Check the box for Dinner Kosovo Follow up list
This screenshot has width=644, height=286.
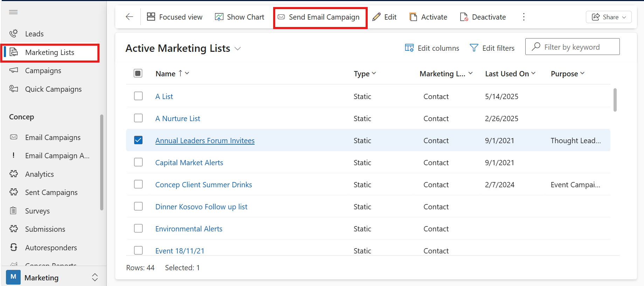click(x=138, y=206)
